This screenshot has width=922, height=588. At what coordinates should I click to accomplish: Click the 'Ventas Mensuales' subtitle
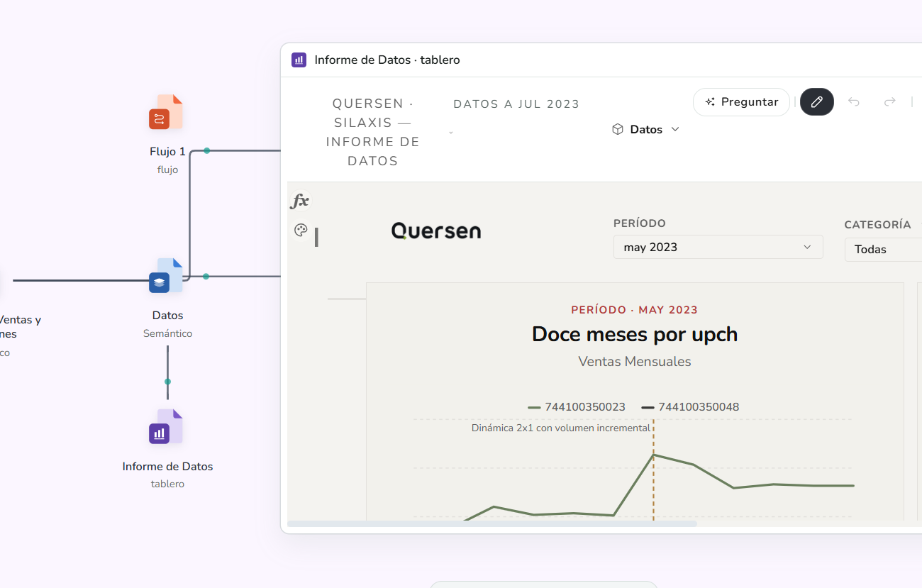[x=635, y=362]
